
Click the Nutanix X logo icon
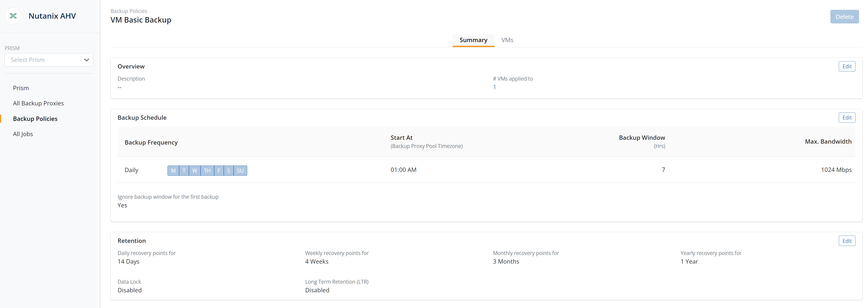point(13,16)
